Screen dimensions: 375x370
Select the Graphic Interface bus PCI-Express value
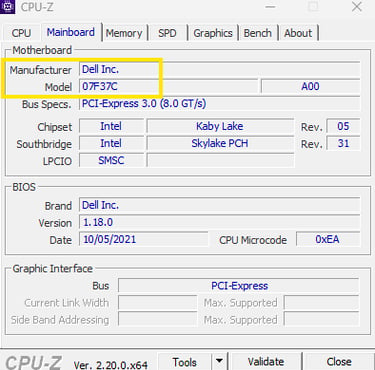(x=239, y=286)
